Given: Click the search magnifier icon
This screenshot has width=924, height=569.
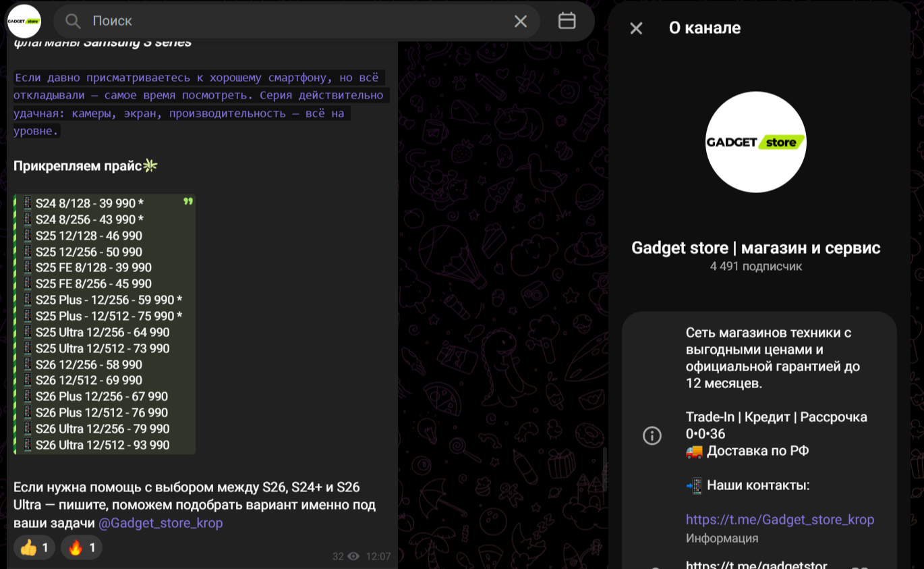Looking at the screenshot, I should [73, 22].
